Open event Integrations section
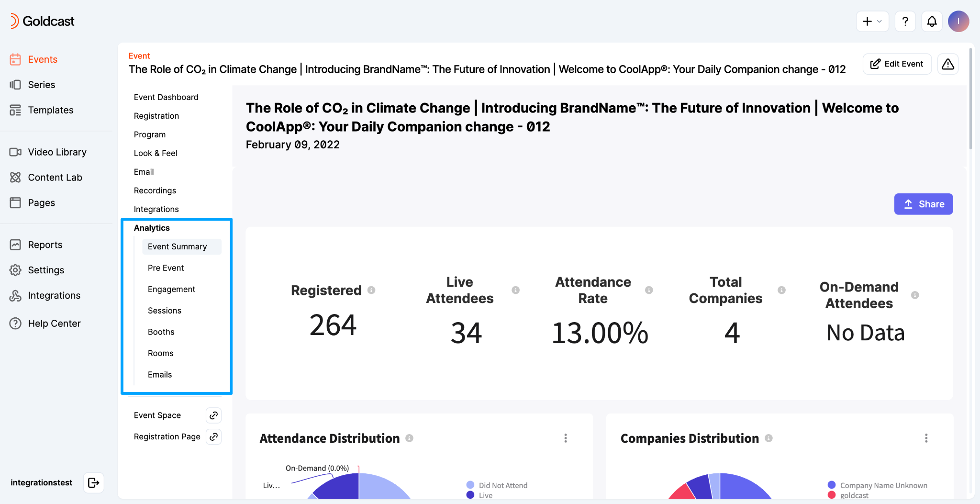980x504 pixels. coord(156,209)
